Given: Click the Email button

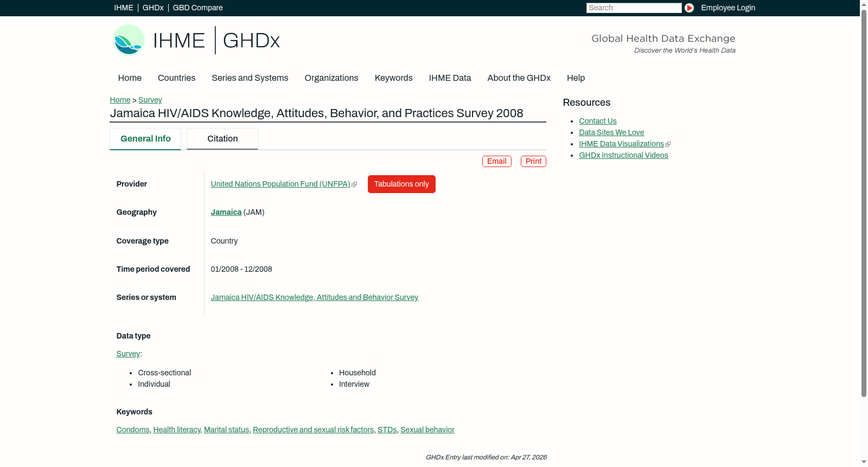Looking at the screenshot, I should [x=496, y=161].
